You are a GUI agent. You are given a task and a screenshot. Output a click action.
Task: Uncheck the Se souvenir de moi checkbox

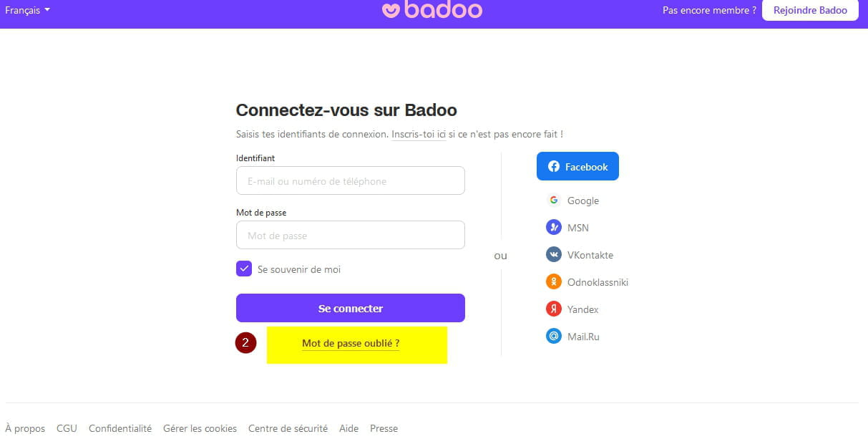(x=244, y=269)
